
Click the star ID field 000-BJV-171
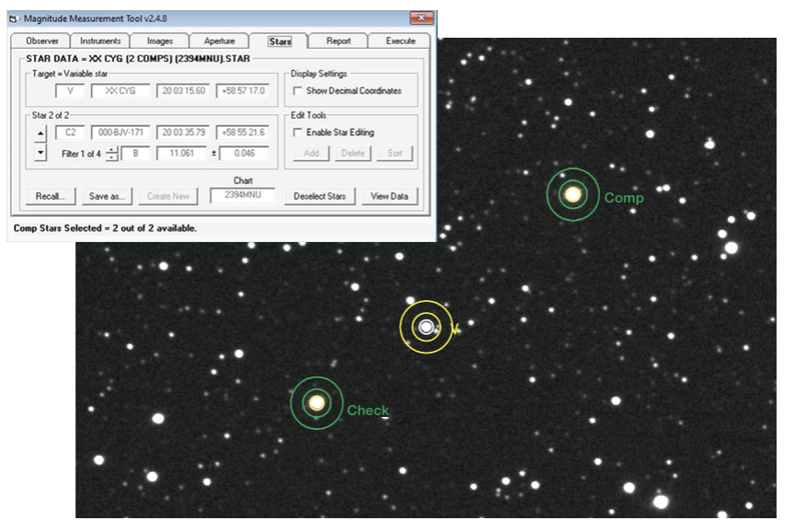point(121,133)
